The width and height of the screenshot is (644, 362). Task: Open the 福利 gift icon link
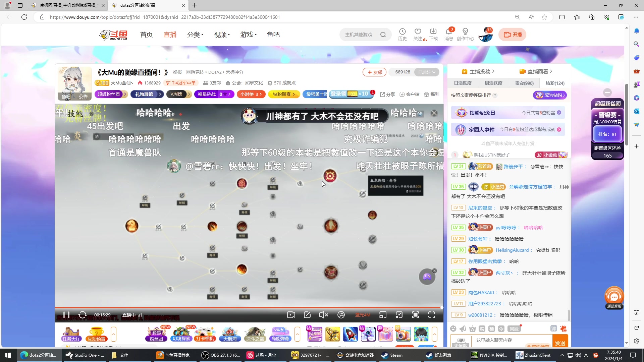432,95
